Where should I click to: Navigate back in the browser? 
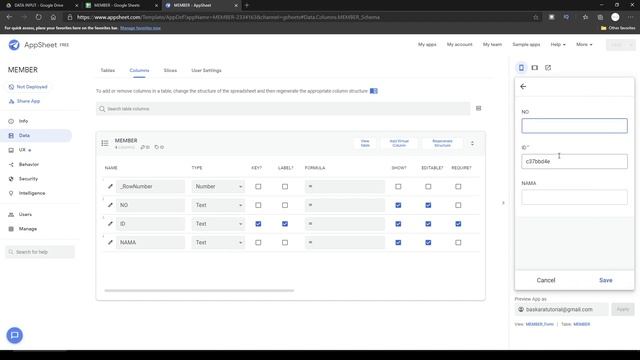(9, 17)
